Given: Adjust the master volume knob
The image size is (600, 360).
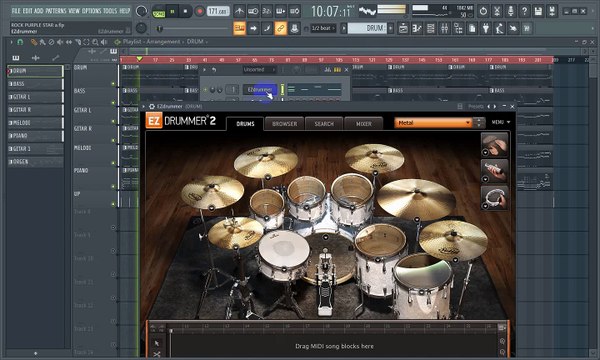Looking at the screenshot, I should [141, 11].
